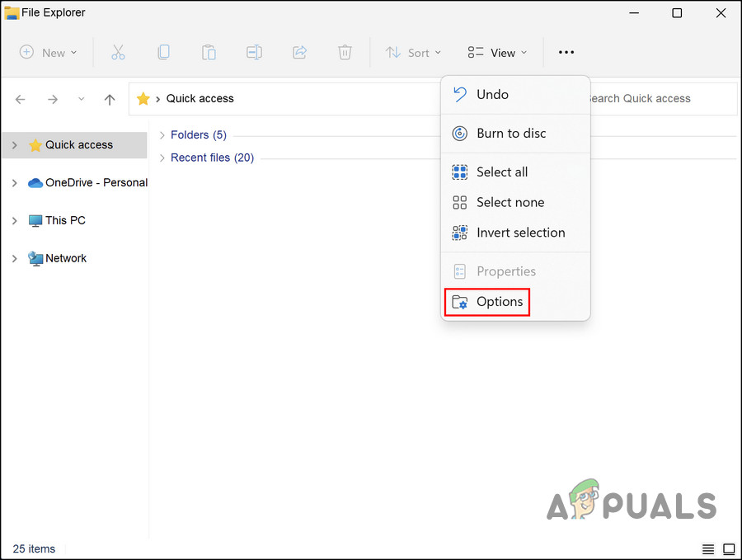Click the Delete trash can icon
Viewport: 742px width, 560px height.
(345, 52)
